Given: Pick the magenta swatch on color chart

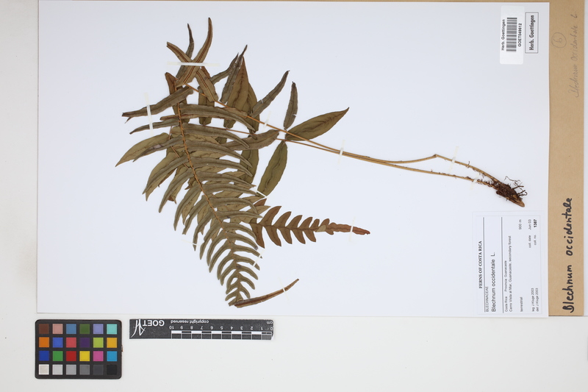Looking at the screenshot, I should pos(98,356).
